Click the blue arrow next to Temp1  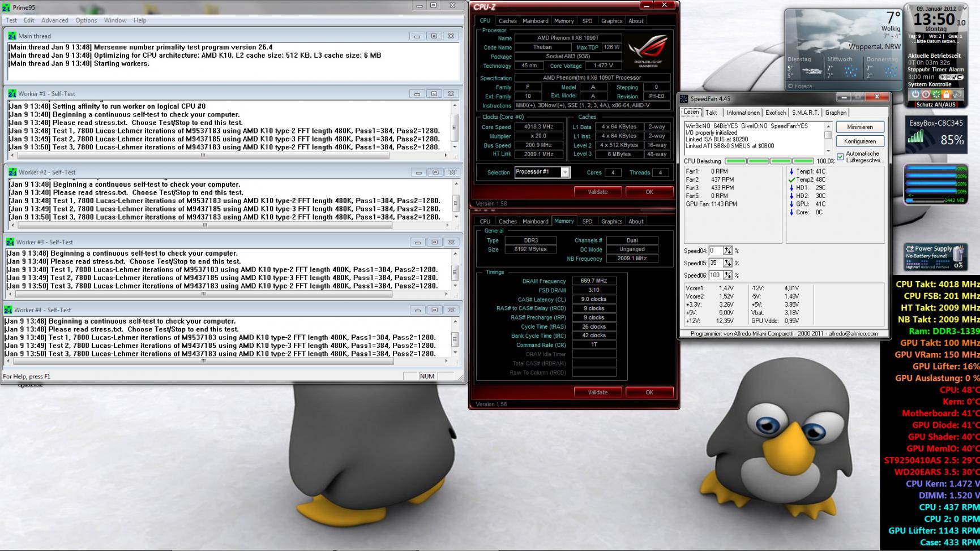coord(791,171)
